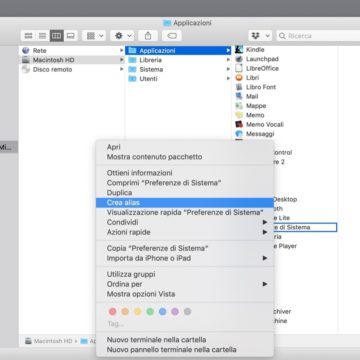Switch to list view in toolbar
The height and width of the screenshot is (360, 360).
[43, 36]
